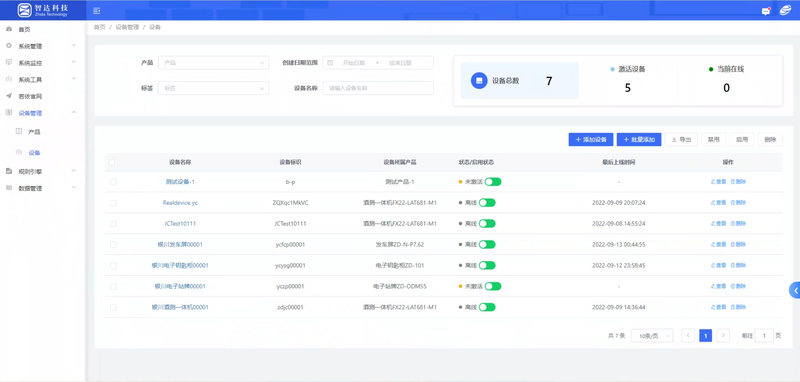Go to the next page arrow

click(x=723, y=335)
